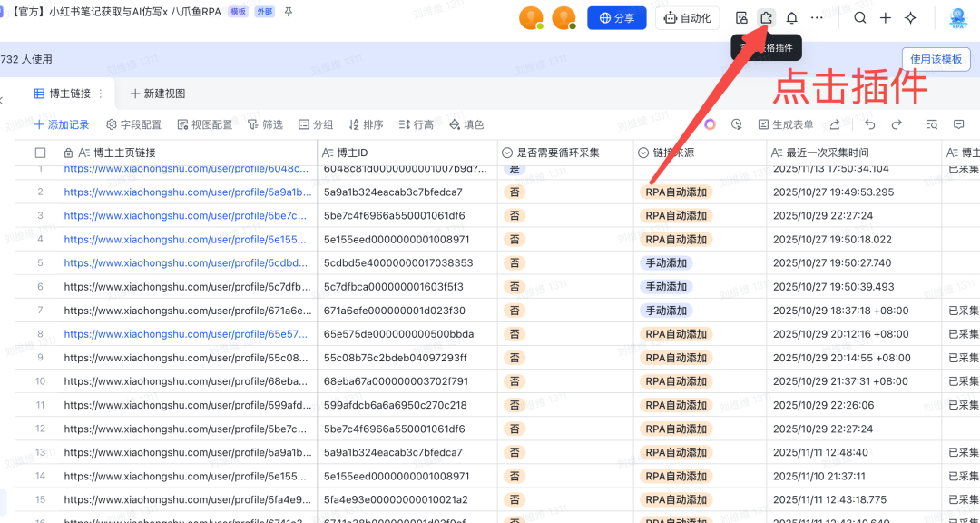Click the 使用该模板 button
Image resolution: width=980 pixels, height=523 pixels.
coord(936,58)
